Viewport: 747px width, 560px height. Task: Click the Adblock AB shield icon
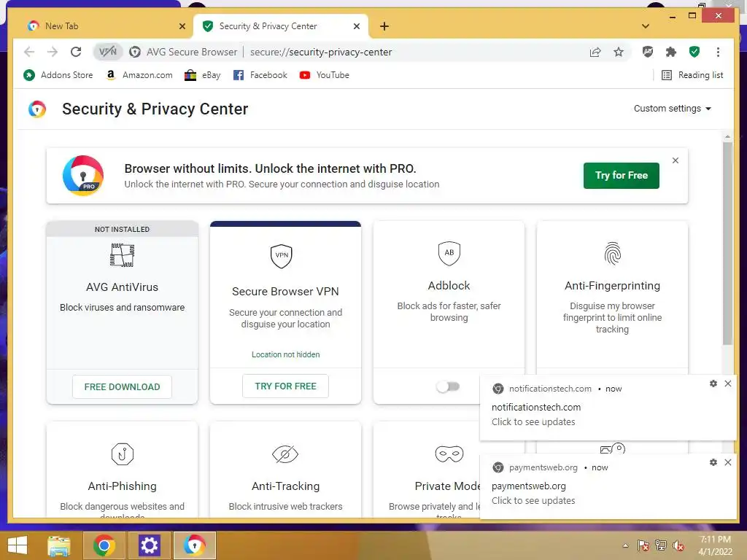click(449, 253)
